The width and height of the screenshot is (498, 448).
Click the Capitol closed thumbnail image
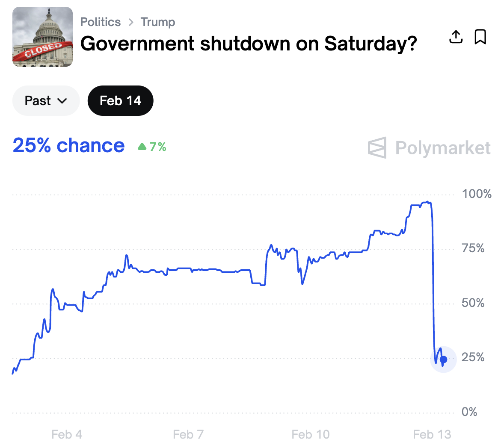(43, 37)
